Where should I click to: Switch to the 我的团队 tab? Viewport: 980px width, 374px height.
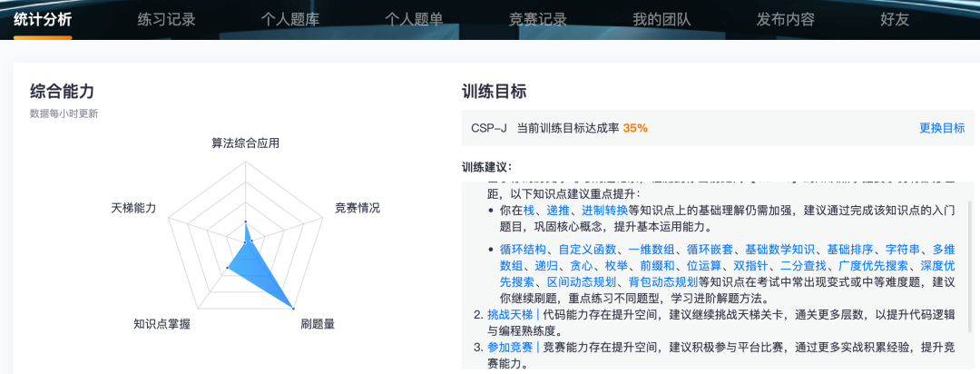pyautogui.click(x=661, y=19)
